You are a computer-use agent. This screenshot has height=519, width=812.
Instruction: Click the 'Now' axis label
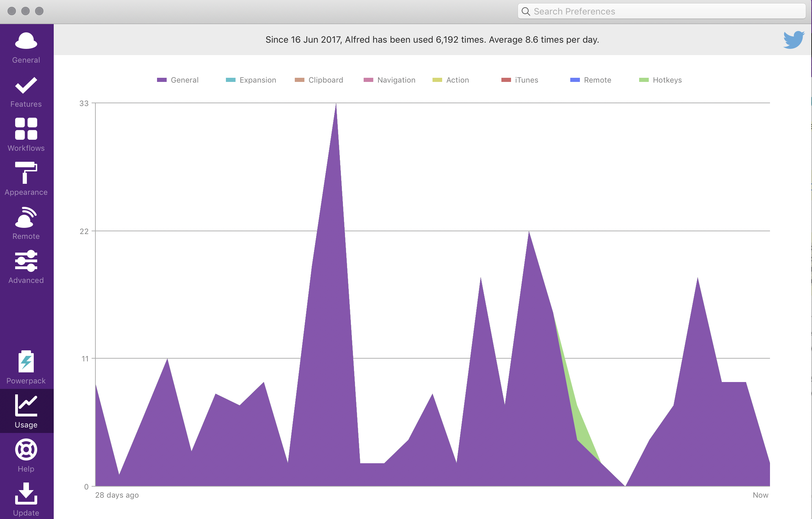761,495
